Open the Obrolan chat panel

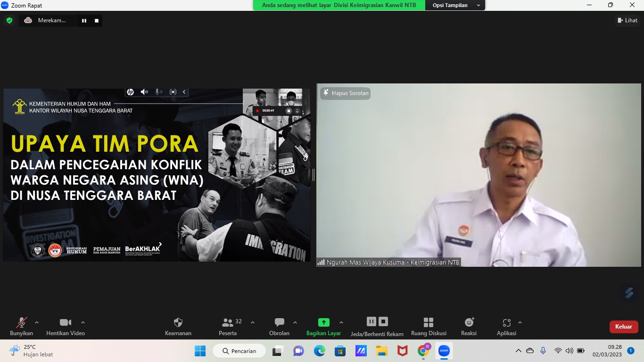click(x=279, y=327)
